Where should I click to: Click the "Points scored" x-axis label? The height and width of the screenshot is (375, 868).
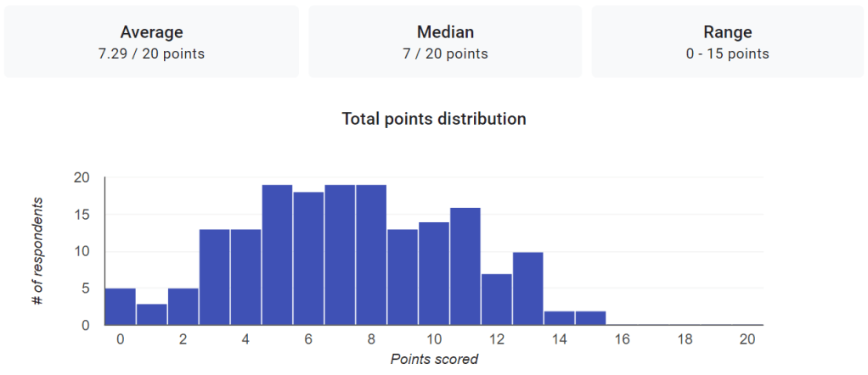tap(434, 359)
